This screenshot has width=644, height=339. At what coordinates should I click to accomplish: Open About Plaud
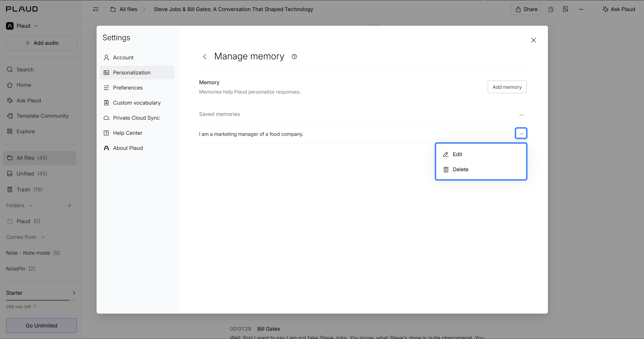137,148
